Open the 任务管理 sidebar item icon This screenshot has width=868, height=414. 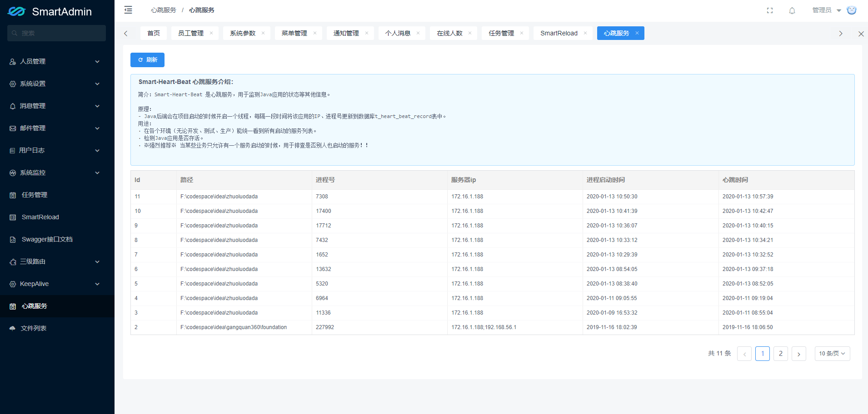click(x=12, y=194)
